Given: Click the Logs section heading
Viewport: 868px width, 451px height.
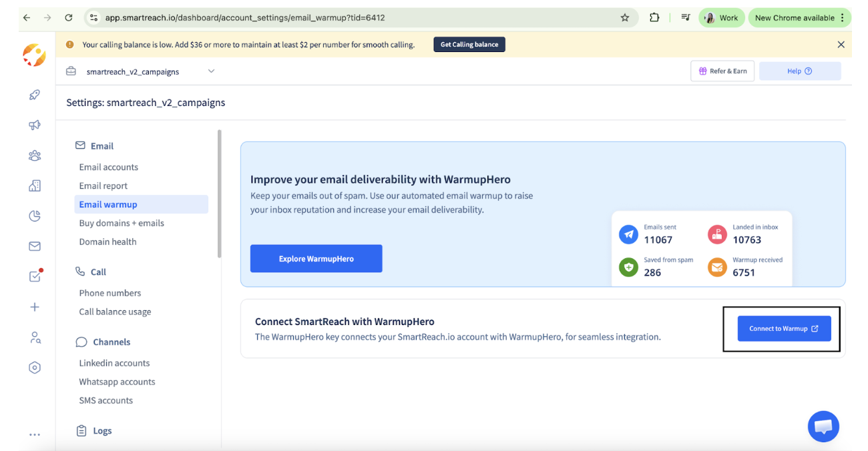Looking at the screenshot, I should click(93, 431).
